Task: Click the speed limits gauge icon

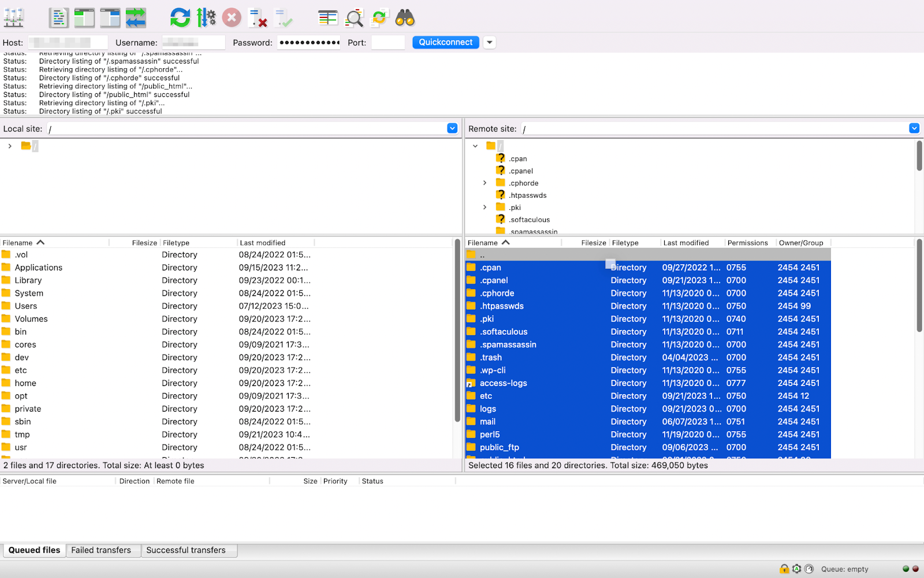Action: pyautogui.click(x=809, y=569)
